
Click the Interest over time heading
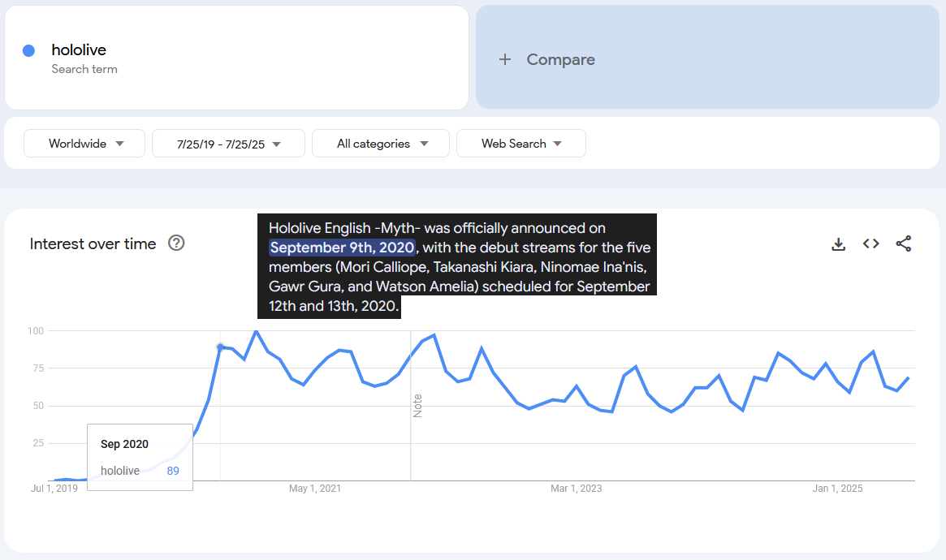(93, 243)
